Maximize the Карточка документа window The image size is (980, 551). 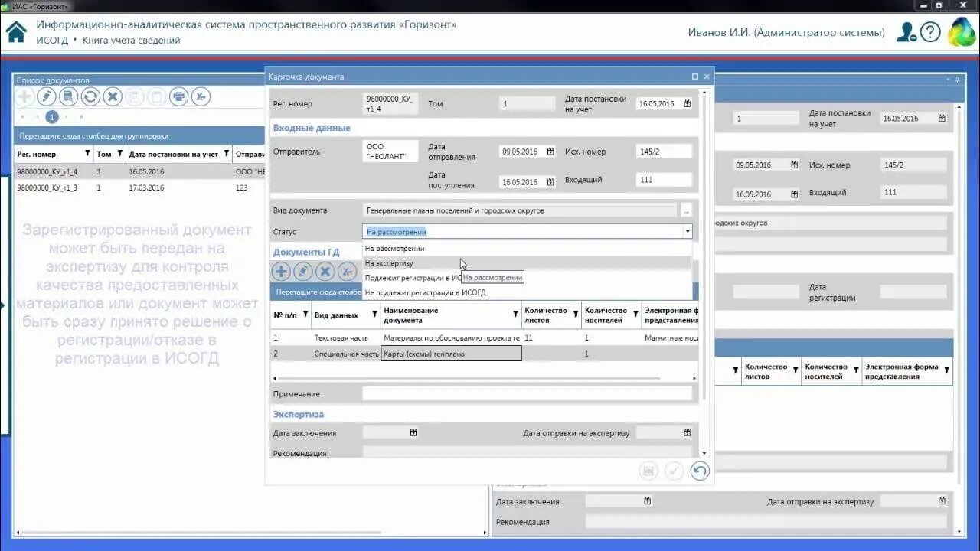tap(695, 77)
